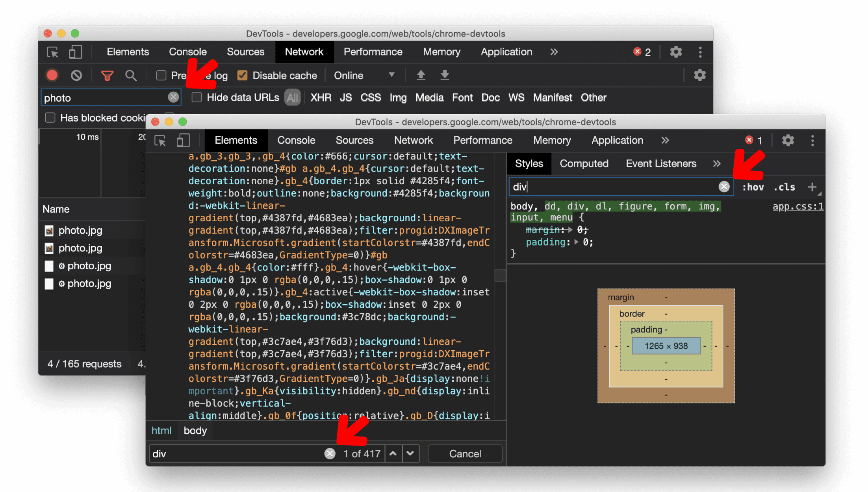Click Cancel button in Elements search bar
This screenshot has height=492, width=868.
(464, 454)
